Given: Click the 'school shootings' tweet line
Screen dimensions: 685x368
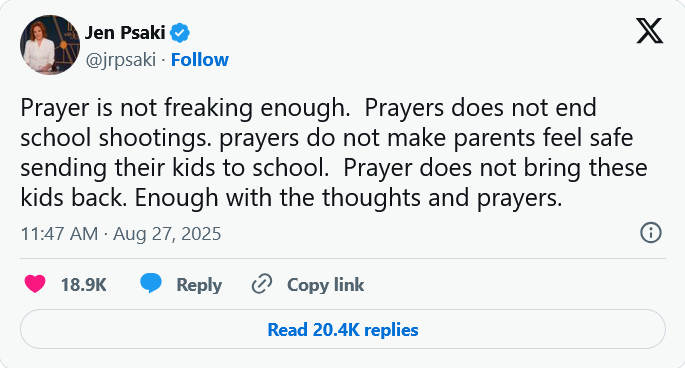Looking at the screenshot, I should point(327,138).
